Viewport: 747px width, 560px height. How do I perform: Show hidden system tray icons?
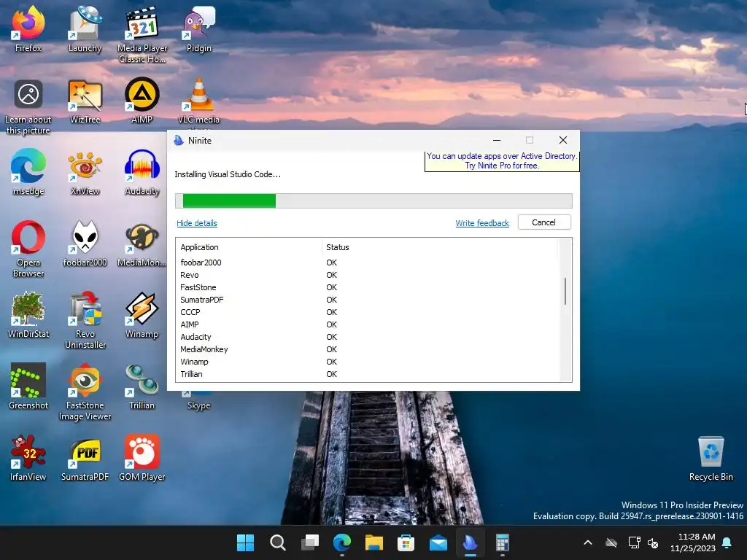pos(588,542)
